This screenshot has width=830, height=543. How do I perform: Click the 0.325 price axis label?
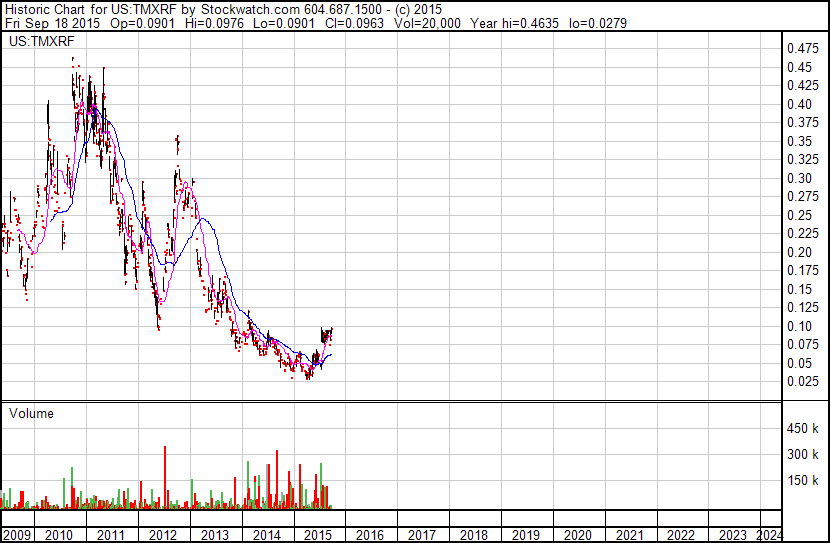click(x=803, y=160)
